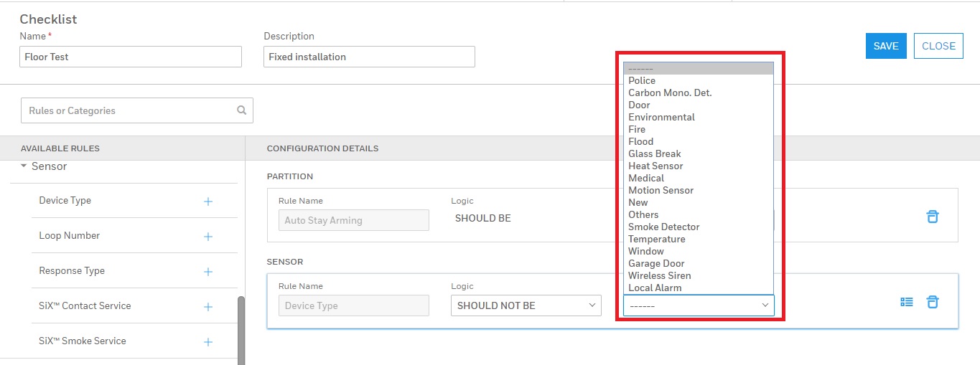Open the SHOULD NOT BE logic dropdown
The width and height of the screenshot is (980, 365).
pos(526,305)
